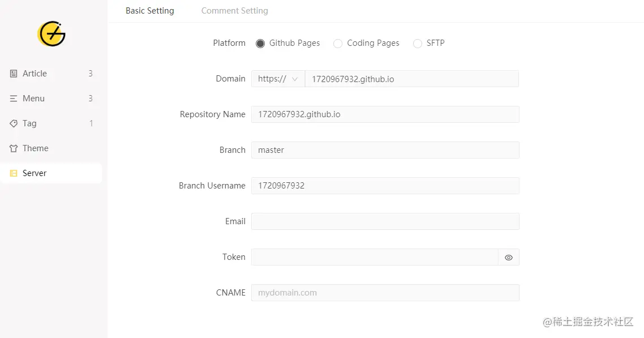Click the Server icon in sidebar
This screenshot has width=644, height=338.
click(14, 173)
